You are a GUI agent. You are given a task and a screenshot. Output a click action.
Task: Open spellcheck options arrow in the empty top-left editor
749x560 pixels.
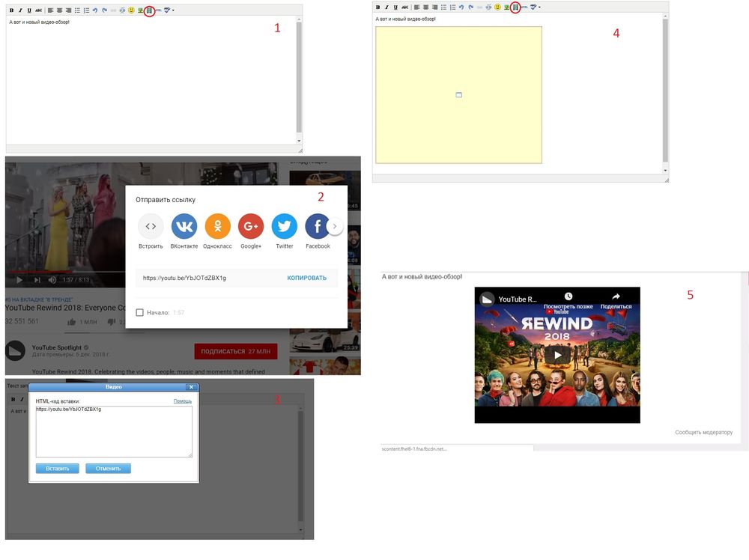click(x=173, y=10)
